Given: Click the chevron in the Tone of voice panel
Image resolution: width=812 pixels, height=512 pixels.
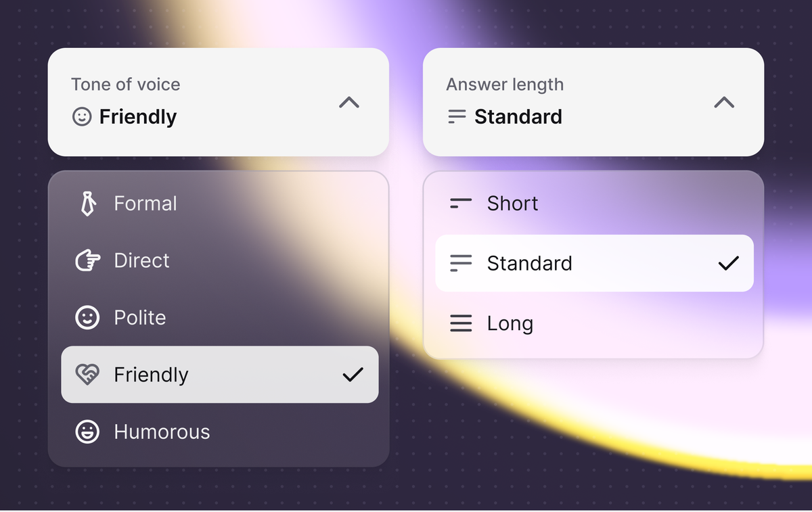Looking at the screenshot, I should (x=348, y=102).
